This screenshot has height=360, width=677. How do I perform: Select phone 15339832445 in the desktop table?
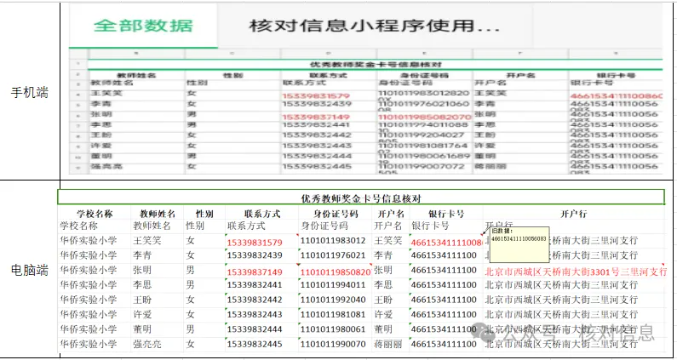coord(255,344)
